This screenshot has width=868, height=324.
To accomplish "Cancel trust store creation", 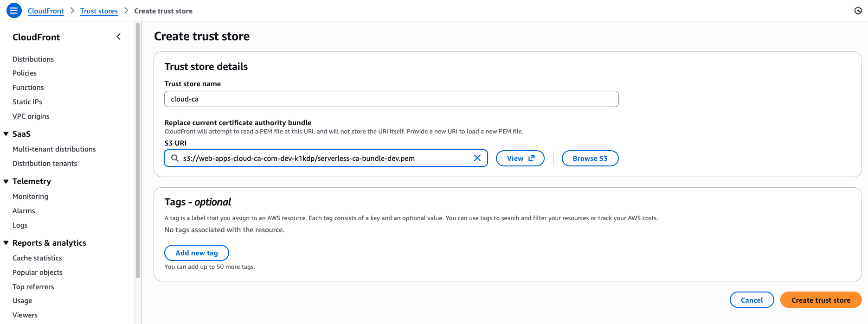I will [x=752, y=300].
